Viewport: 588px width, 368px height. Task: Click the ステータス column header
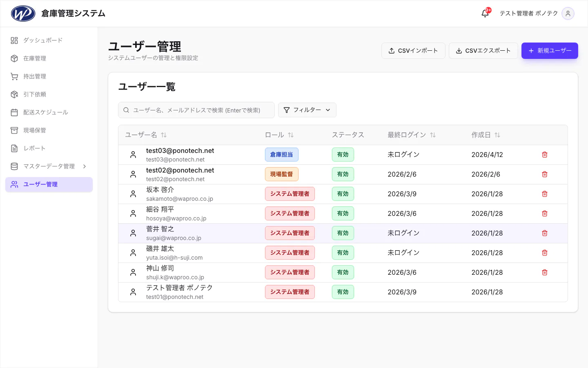click(348, 135)
